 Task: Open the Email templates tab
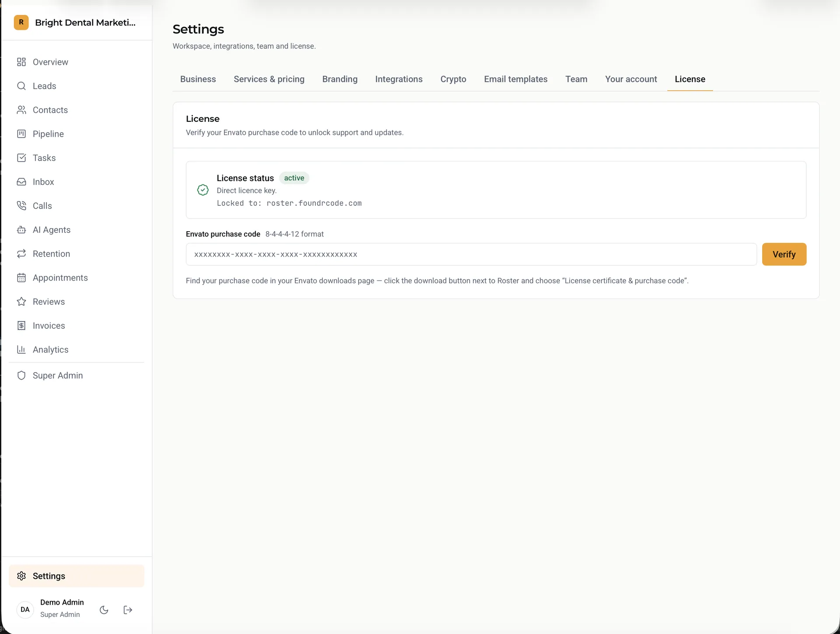[515, 79]
